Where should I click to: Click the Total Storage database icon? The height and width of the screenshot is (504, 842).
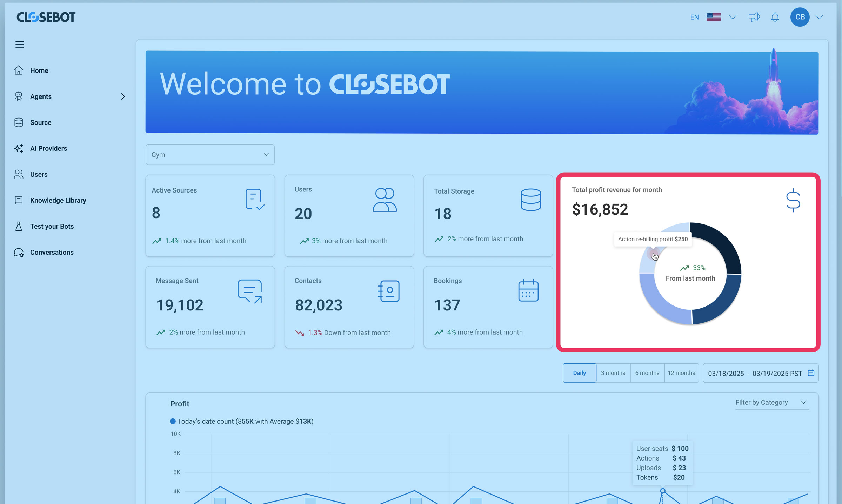pos(531,200)
